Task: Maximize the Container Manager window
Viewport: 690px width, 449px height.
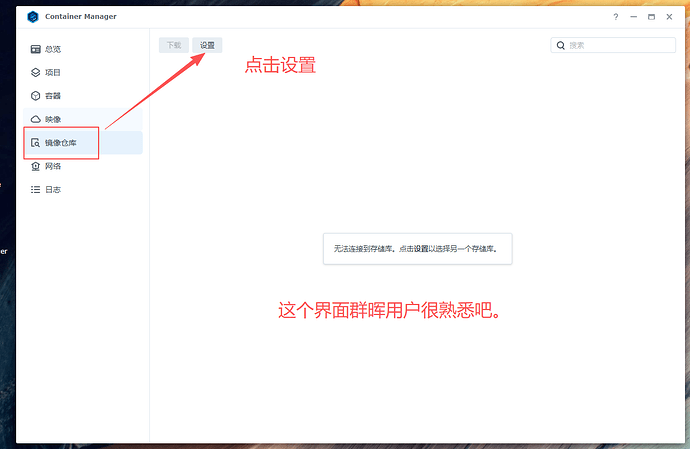Action: click(x=651, y=17)
